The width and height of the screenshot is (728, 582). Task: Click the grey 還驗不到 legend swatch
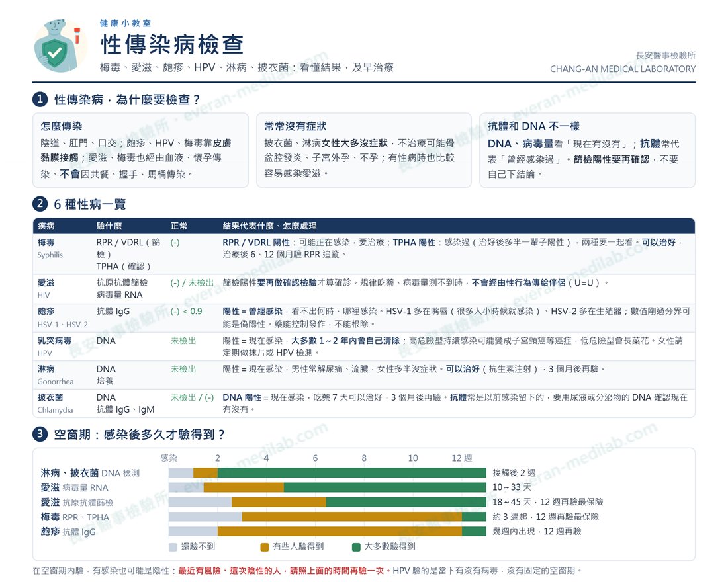(173, 547)
